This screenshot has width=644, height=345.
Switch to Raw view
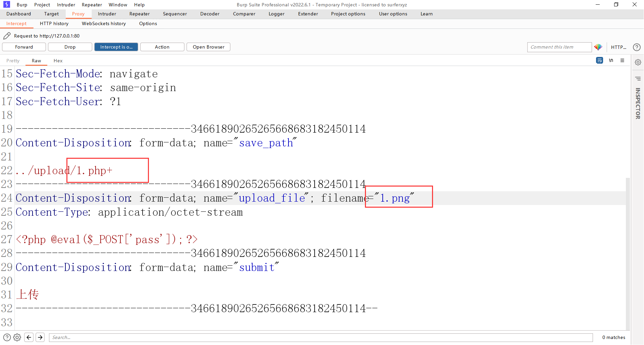pyautogui.click(x=36, y=61)
